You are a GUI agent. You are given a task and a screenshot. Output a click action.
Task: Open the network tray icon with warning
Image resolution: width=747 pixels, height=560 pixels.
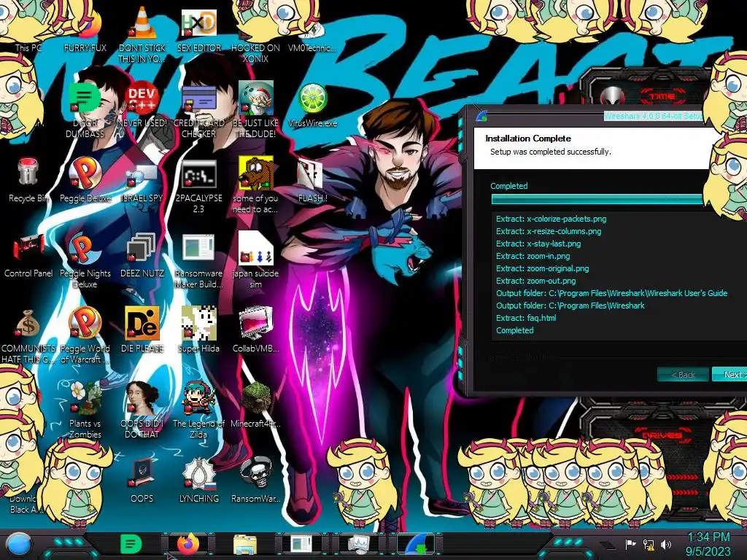click(x=648, y=544)
